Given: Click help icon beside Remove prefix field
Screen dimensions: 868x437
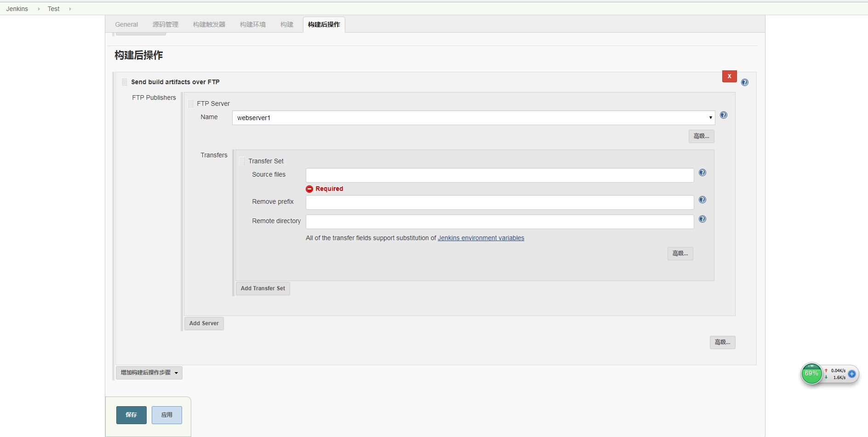Looking at the screenshot, I should tap(702, 200).
